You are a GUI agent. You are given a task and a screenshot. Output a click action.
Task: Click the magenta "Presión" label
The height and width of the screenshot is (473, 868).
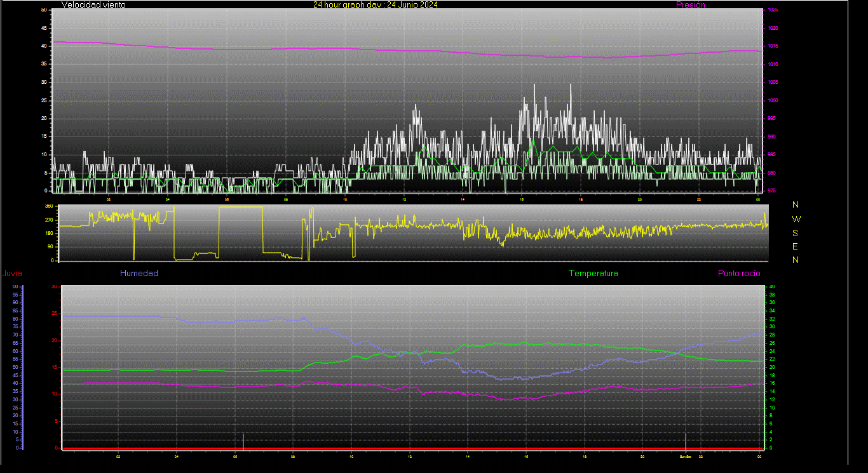coord(691,4)
